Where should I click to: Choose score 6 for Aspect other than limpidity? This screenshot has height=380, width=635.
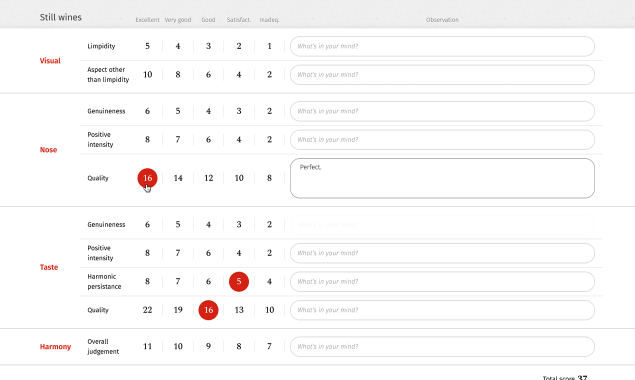(x=208, y=75)
